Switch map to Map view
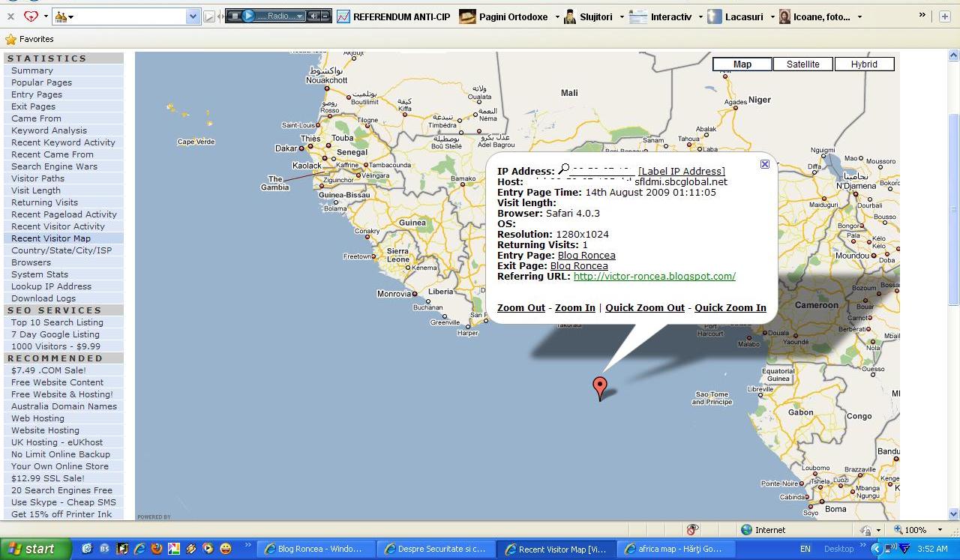960x560 pixels. tap(742, 64)
